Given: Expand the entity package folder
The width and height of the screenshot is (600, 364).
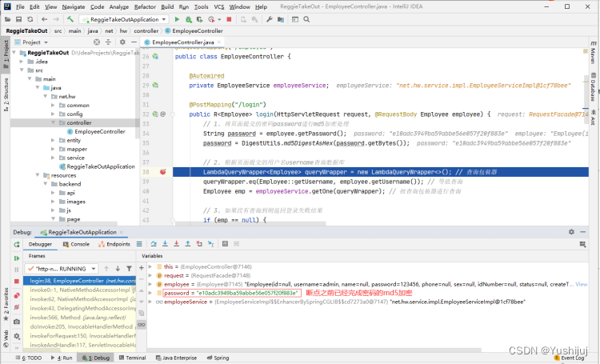Looking at the screenshot, I should click(53, 141).
